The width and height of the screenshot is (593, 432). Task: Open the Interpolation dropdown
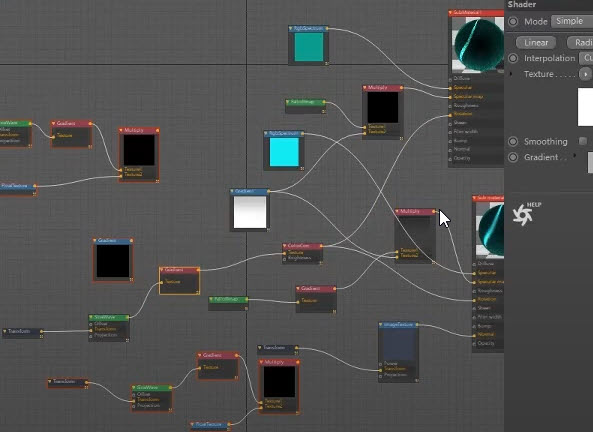(x=586, y=58)
